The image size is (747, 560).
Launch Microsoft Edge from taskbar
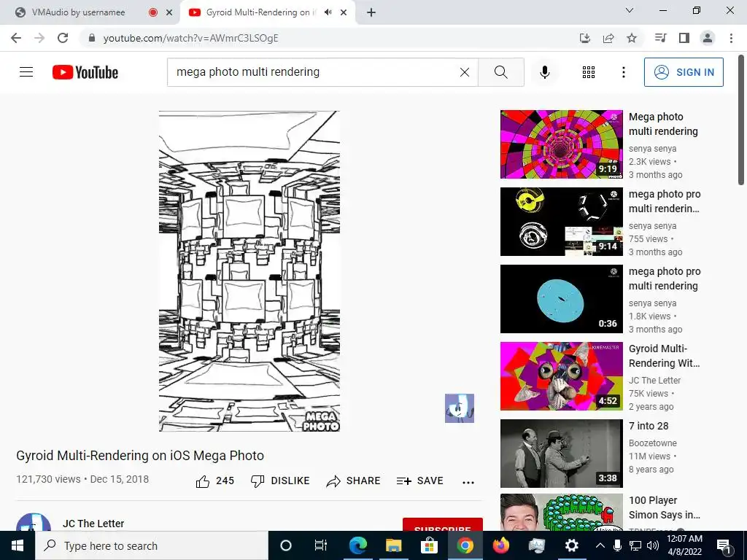[357, 545]
